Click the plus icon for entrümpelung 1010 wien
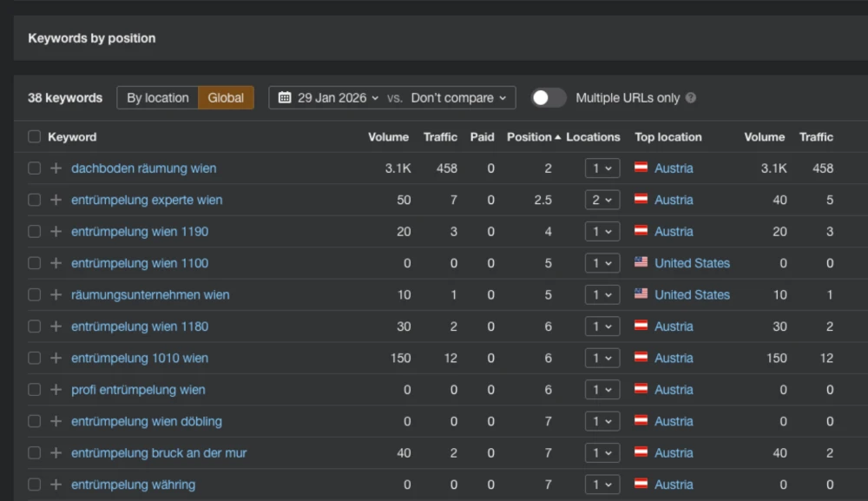868x501 pixels. (x=56, y=358)
